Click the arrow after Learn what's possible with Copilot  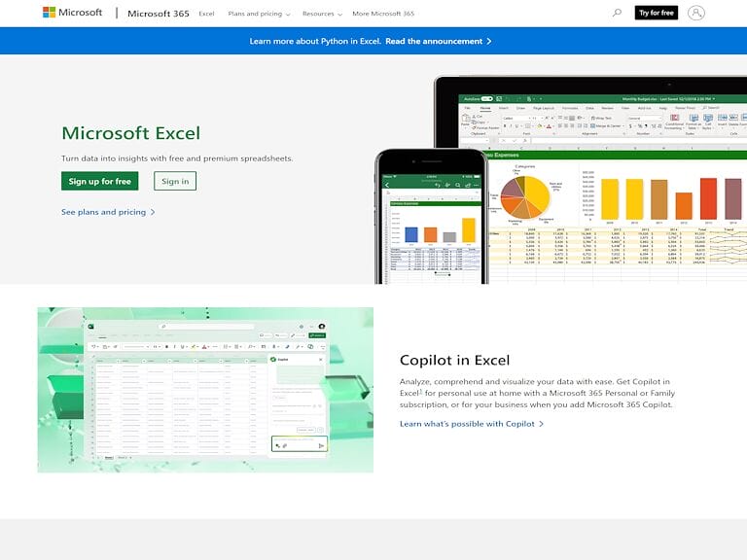pyautogui.click(x=541, y=424)
